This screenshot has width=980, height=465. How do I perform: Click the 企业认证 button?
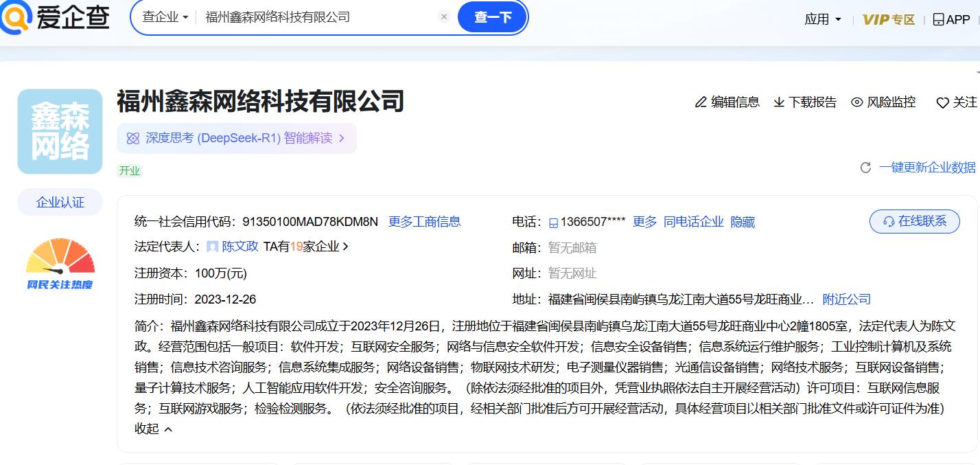[60, 202]
